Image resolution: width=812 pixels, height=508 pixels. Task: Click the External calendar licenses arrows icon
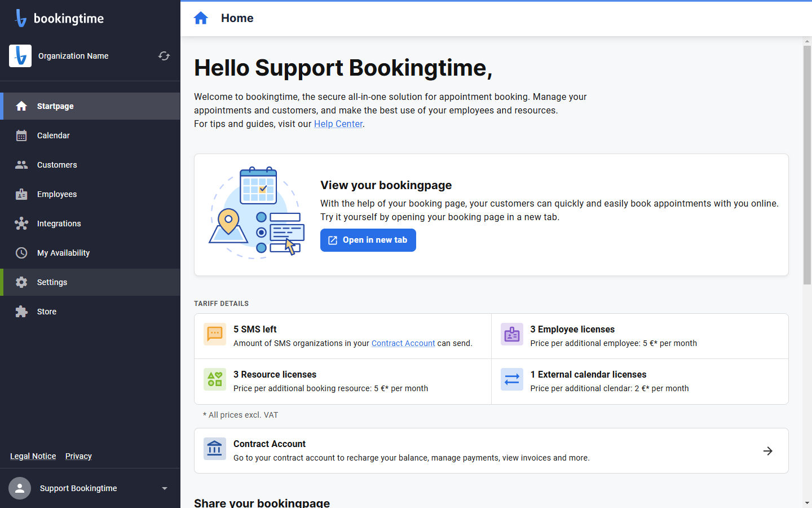click(x=512, y=379)
